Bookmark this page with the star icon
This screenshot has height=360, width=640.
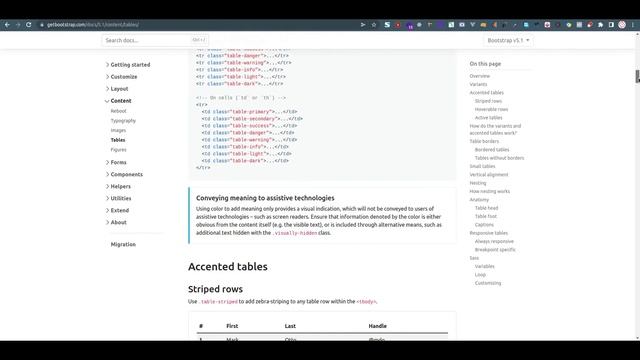(374, 25)
